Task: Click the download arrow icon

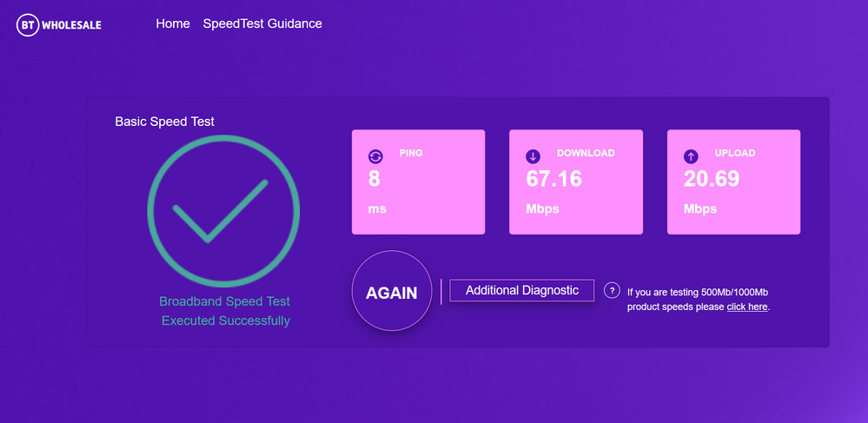Action: 533,156
